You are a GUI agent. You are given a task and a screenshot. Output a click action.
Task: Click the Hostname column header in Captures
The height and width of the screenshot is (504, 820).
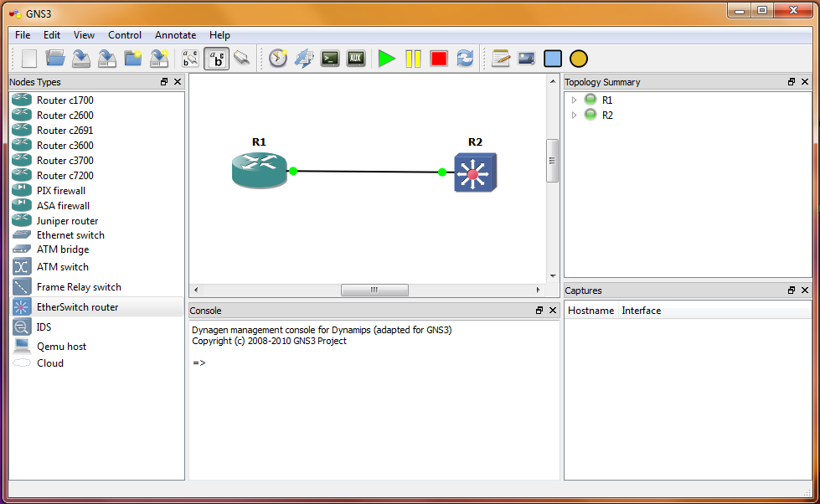591,311
